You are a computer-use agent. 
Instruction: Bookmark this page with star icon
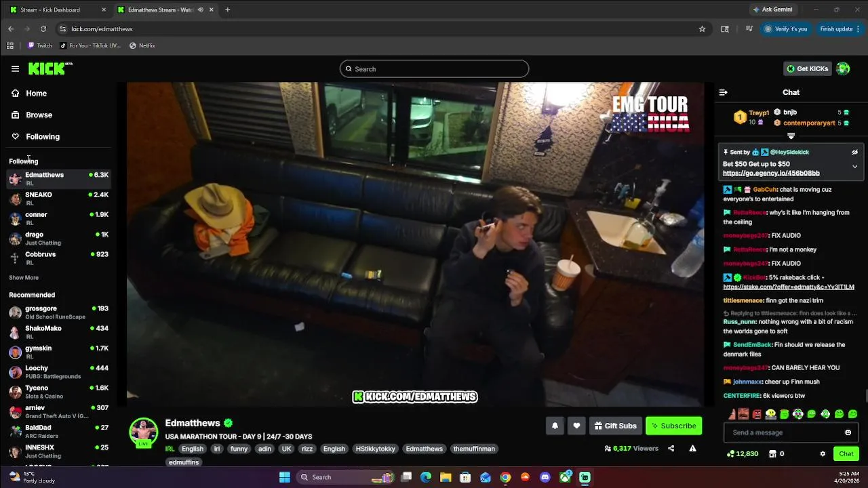(x=702, y=29)
